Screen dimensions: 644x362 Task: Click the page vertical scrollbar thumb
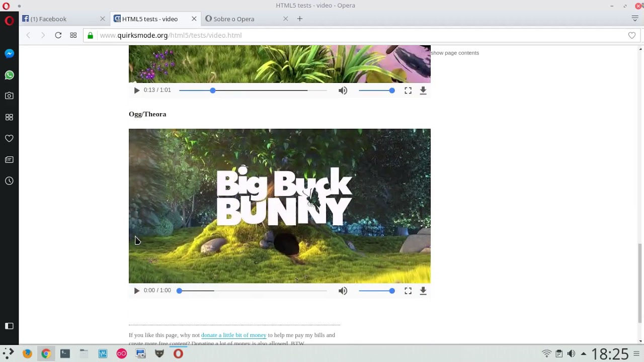[x=640, y=283]
